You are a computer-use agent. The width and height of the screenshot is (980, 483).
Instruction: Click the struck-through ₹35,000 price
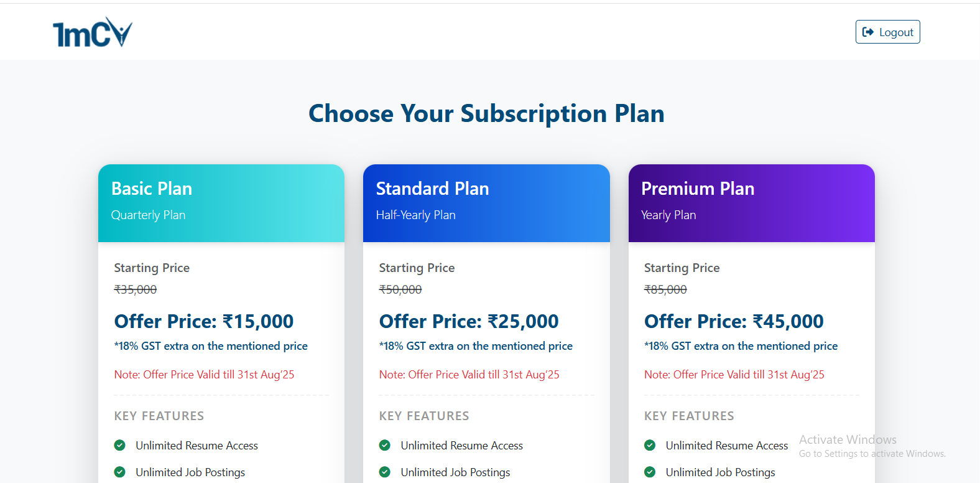[136, 289]
